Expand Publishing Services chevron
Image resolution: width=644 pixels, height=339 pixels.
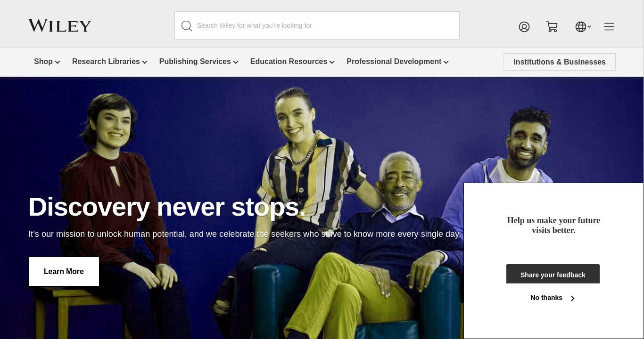(236, 62)
